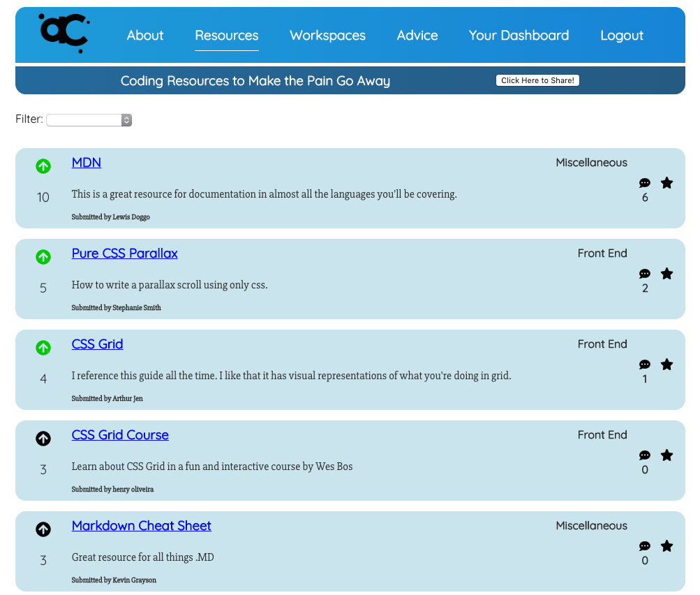Favorite the MDN resource with star

pos(667,183)
